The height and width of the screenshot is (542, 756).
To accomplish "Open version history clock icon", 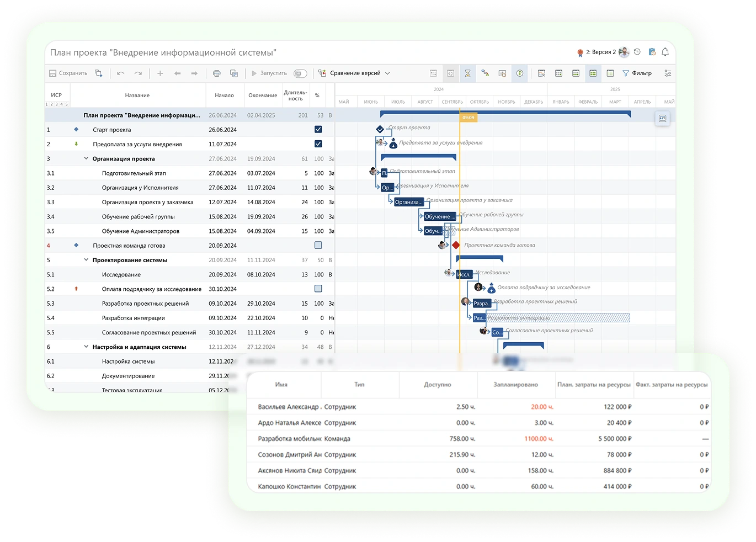I will (637, 52).
